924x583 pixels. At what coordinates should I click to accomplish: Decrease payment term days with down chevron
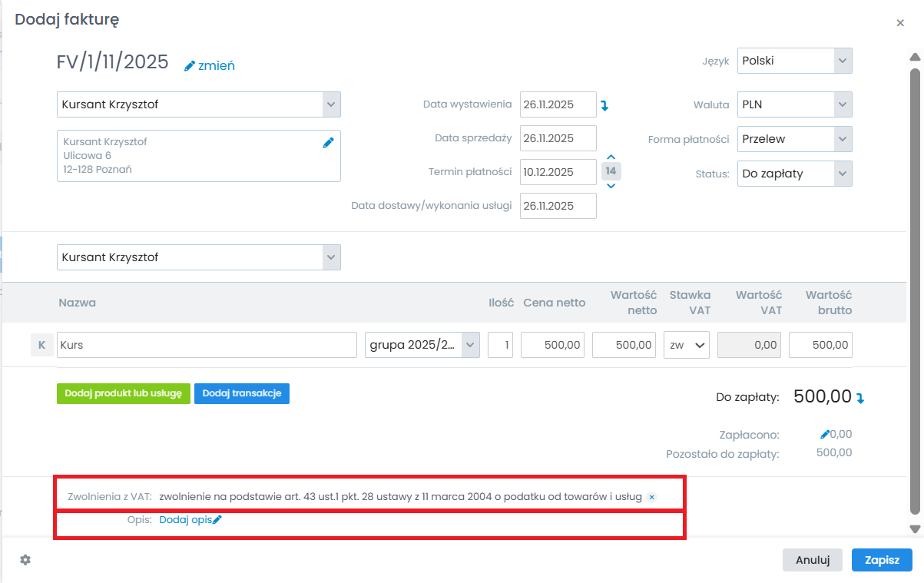(x=611, y=185)
